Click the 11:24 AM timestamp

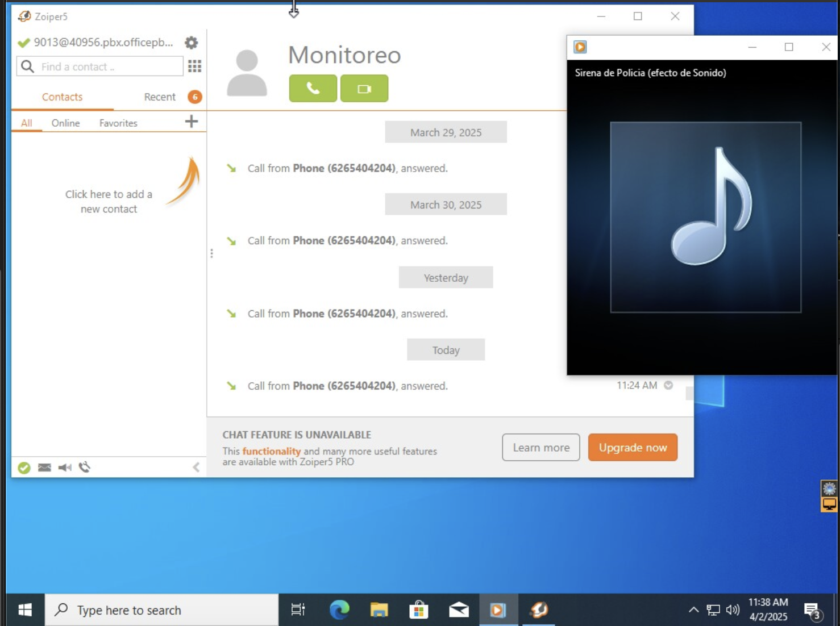click(x=637, y=385)
